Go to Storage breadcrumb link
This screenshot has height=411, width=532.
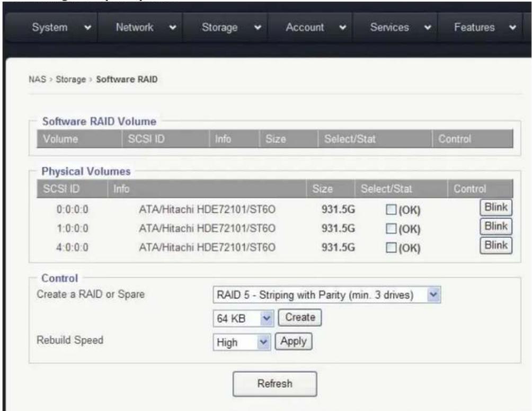[70, 79]
